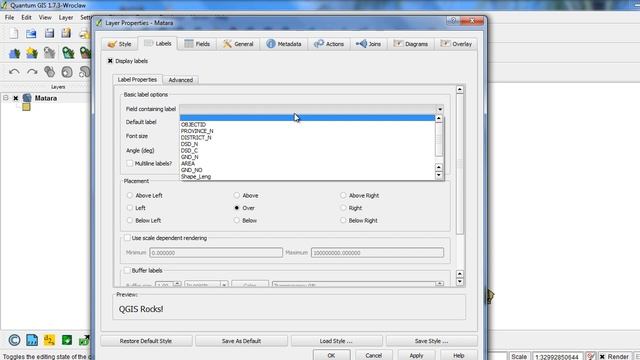
Task: Click the Cancel button
Action: tap(374, 355)
